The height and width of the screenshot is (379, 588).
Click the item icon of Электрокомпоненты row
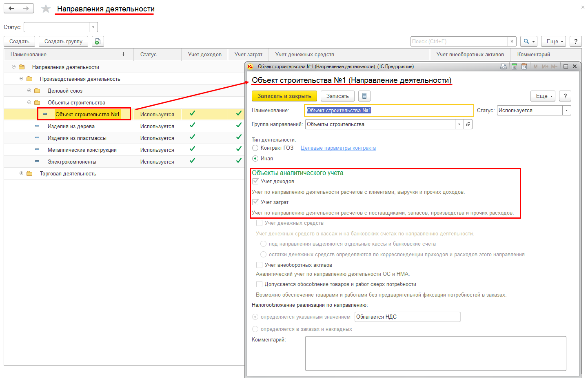(x=37, y=161)
